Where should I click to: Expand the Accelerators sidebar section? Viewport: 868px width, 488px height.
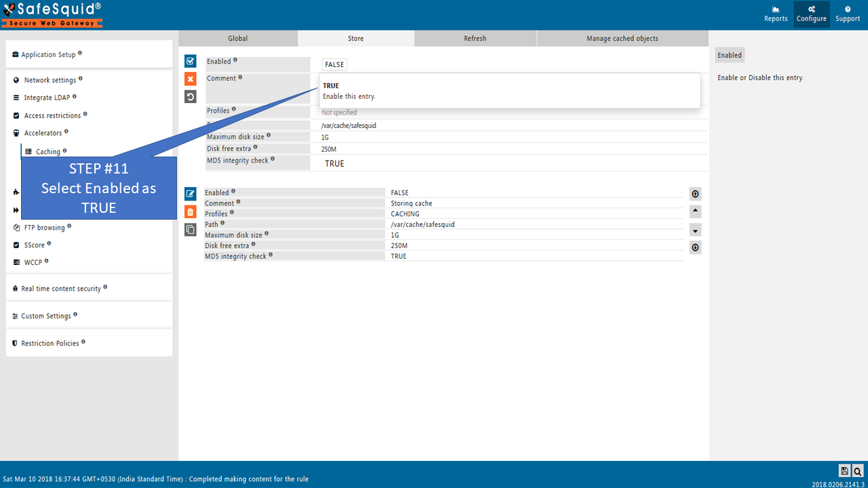pyautogui.click(x=43, y=133)
